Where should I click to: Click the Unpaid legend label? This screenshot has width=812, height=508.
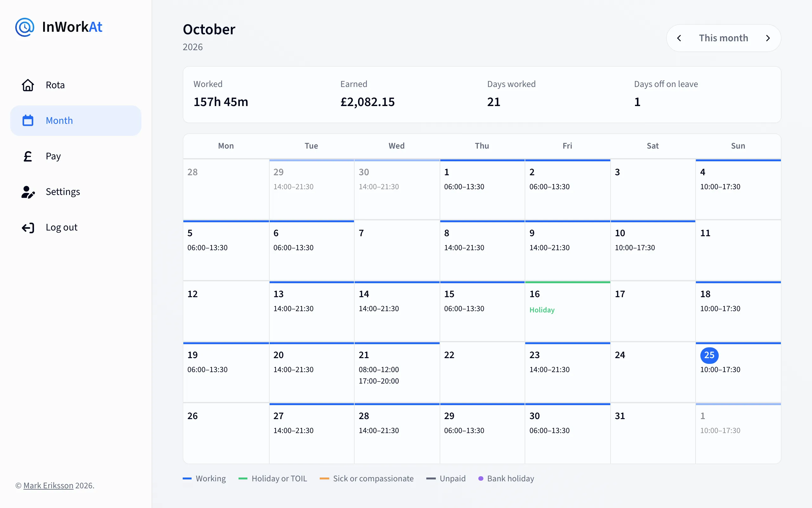point(453,478)
